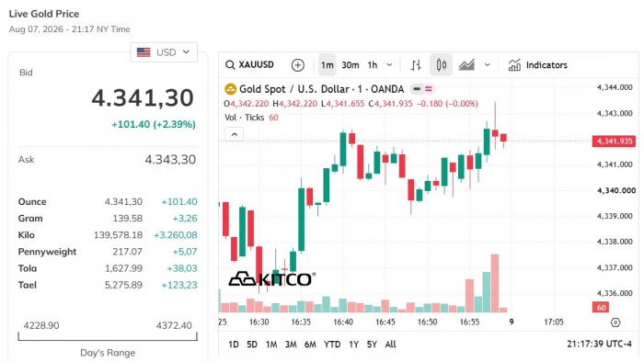Viewport: 644px width, 362px height.
Task: Expand more time intervals chevron
Action: coord(389,65)
